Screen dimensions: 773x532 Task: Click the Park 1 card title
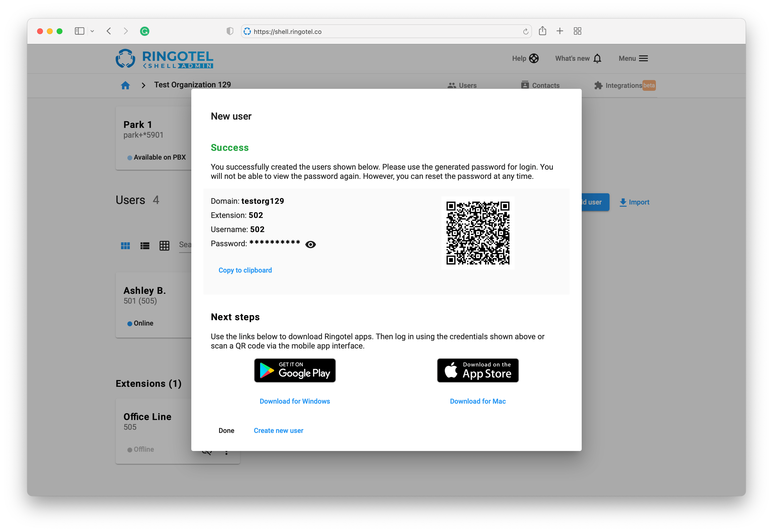(x=138, y=124)
